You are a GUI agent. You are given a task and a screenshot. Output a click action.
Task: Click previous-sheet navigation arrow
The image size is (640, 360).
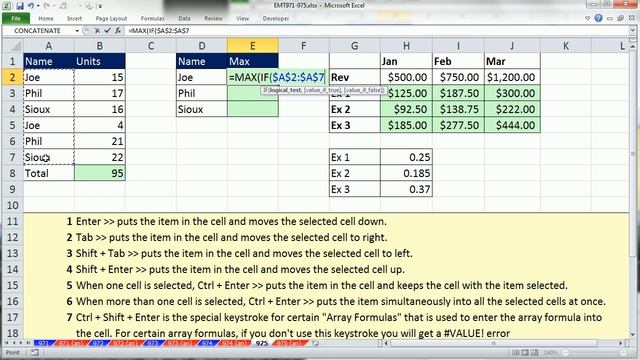click(x=14, y=343)
